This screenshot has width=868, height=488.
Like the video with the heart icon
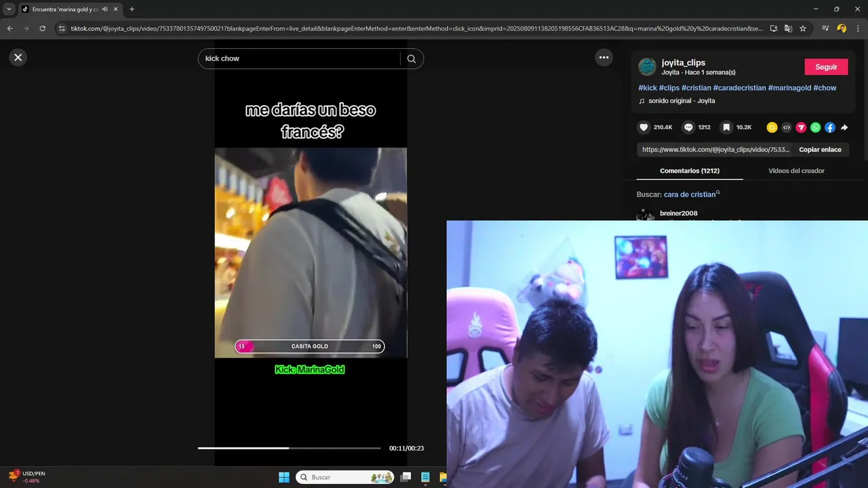[x=644, y=127]
